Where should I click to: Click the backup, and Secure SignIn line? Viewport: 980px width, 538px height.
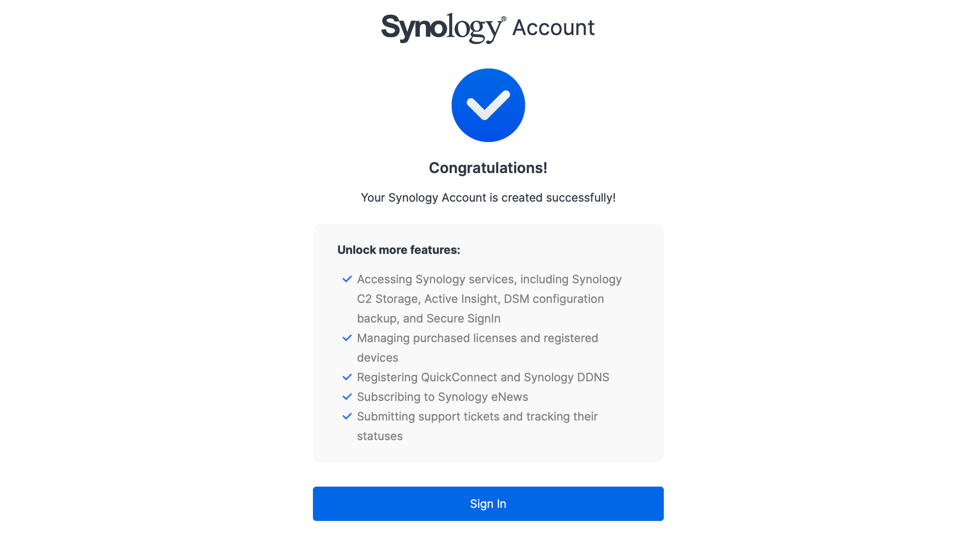coord(429,318)
